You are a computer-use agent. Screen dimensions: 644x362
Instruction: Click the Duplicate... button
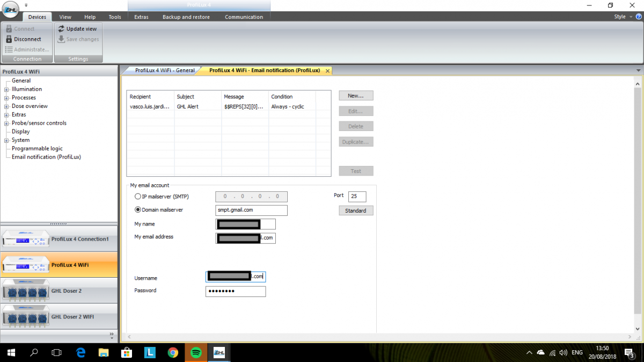click(356, 142)
